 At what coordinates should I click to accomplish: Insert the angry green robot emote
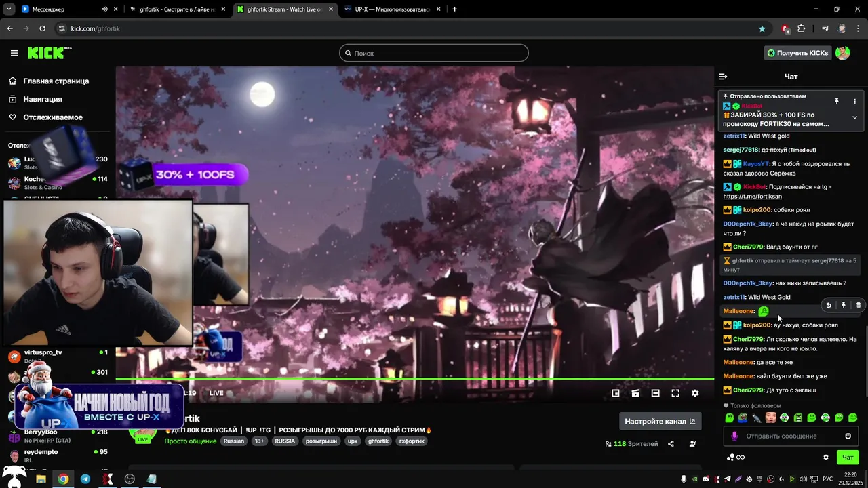coord(798,418)
